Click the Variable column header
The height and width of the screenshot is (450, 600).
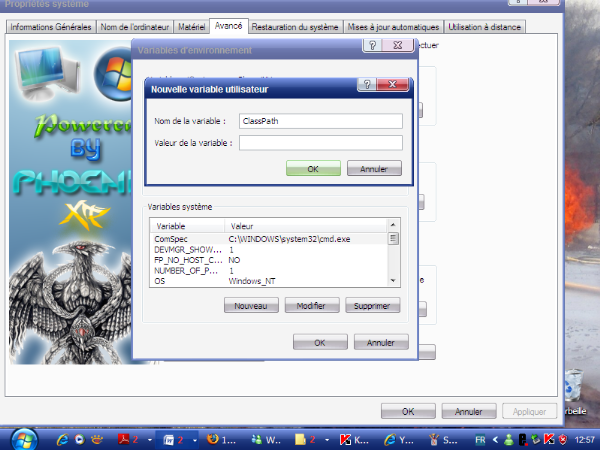(188, 226)
